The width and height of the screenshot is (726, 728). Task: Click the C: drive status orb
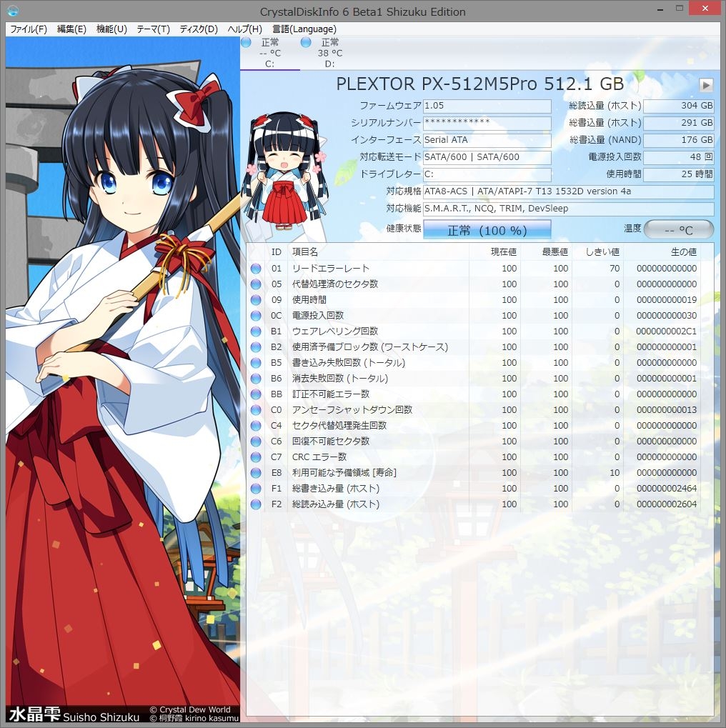[x=247, y=42]
